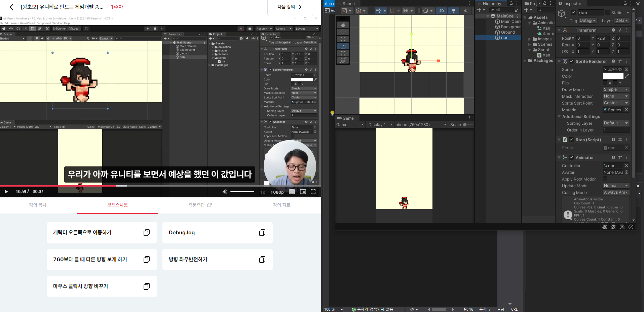644x312 pixels.
Task: Open Sprite Renderer context menu dots
Action: [627, 62]
